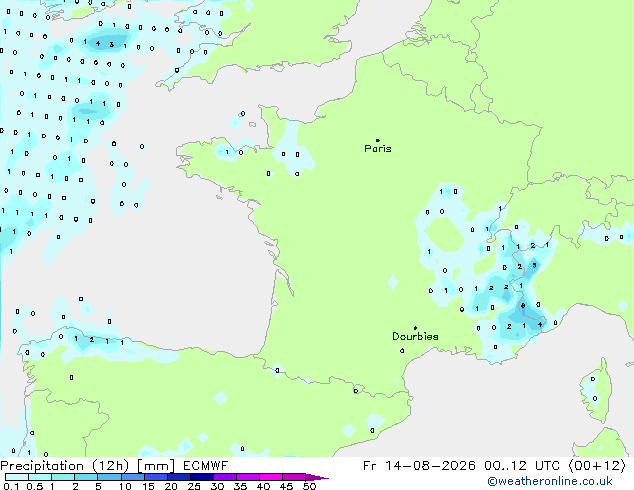The width and height of the screenshot is (634, 490).
Task: Select the 45–50 mm legend color box
Action: (294, 477)
